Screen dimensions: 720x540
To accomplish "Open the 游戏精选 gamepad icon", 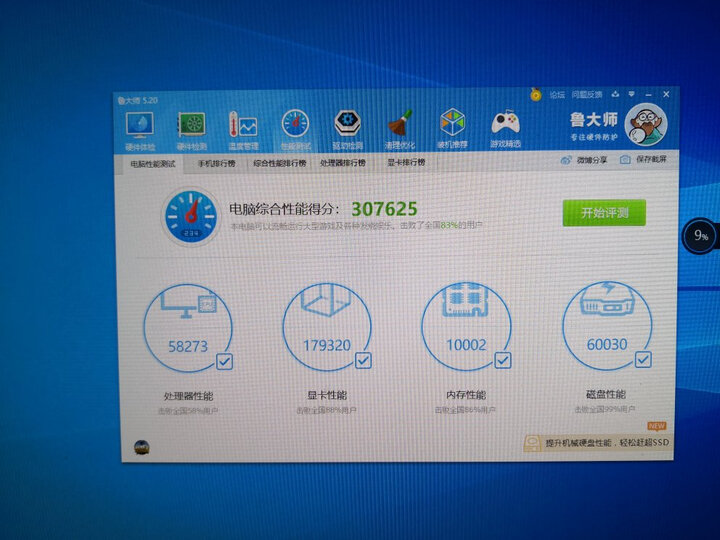I will coord(505,128).
